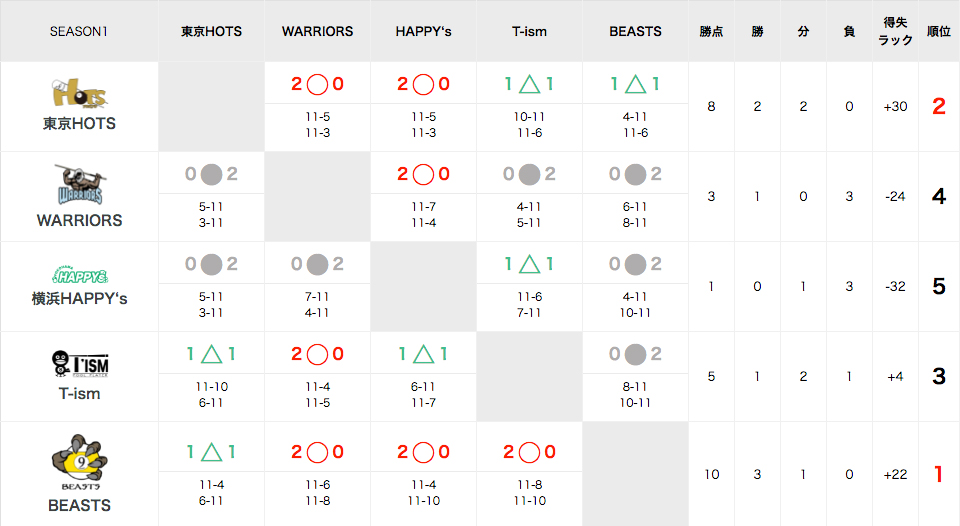The image size is (960, 526).
Task: Click rank 1 for BEASTS
Action: [x=939, y=474]
